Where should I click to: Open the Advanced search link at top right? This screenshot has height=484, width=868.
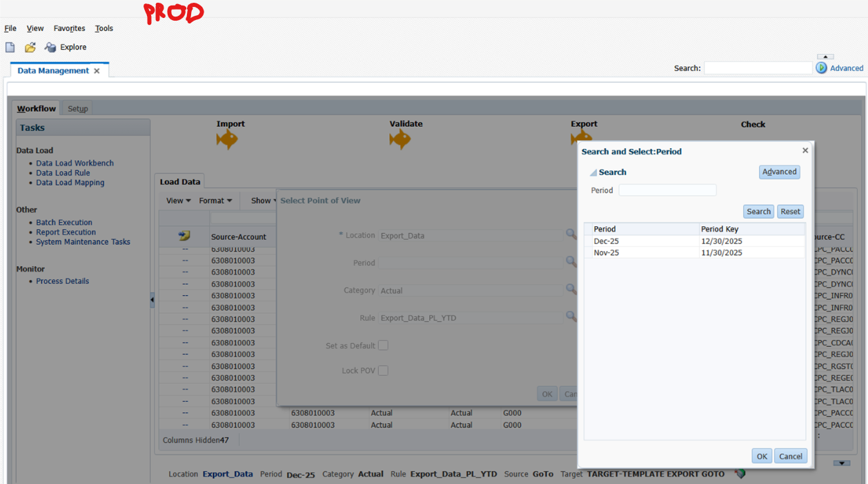[847, 68]
